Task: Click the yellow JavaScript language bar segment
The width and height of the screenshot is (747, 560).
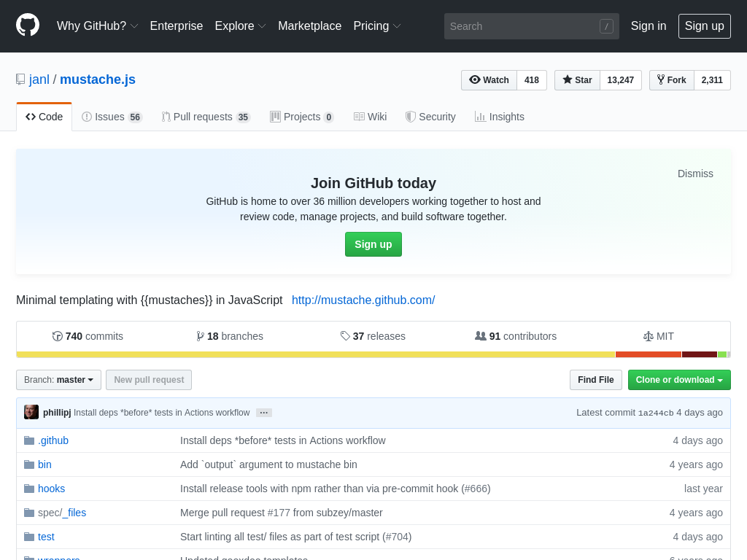Action: [315, 354]
